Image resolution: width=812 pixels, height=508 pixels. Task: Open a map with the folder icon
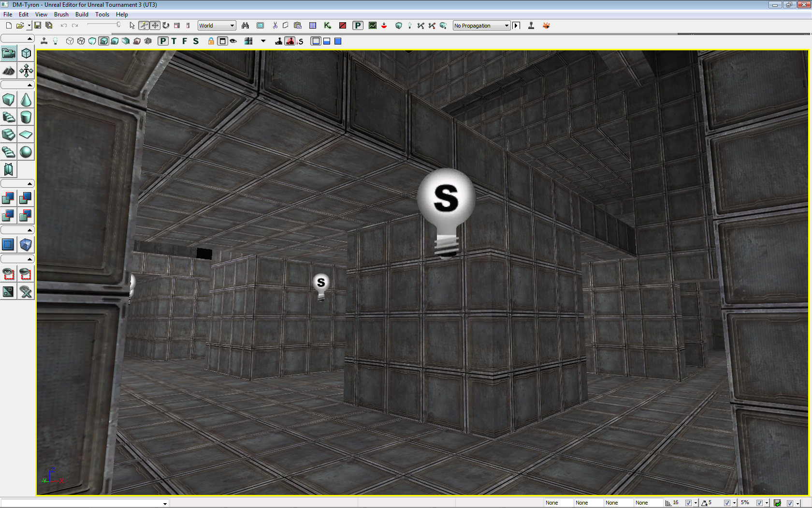pos(20,26)
